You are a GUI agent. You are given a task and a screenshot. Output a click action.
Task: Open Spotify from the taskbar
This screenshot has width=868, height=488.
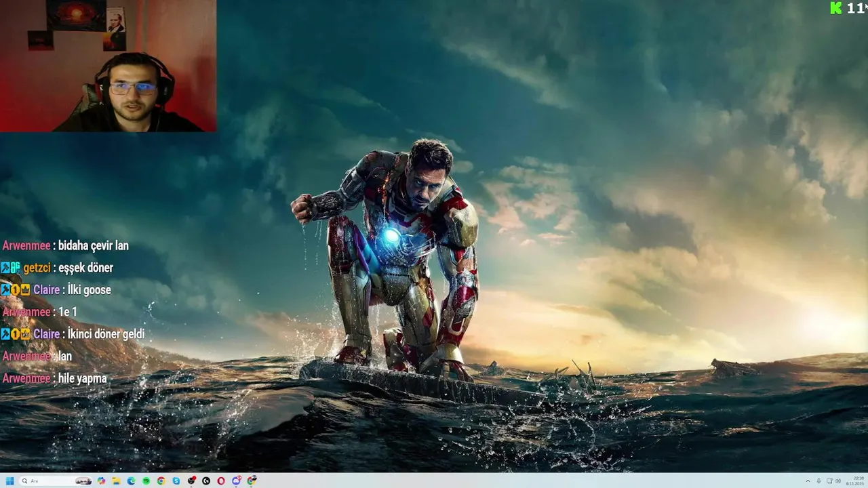(146, 481)
